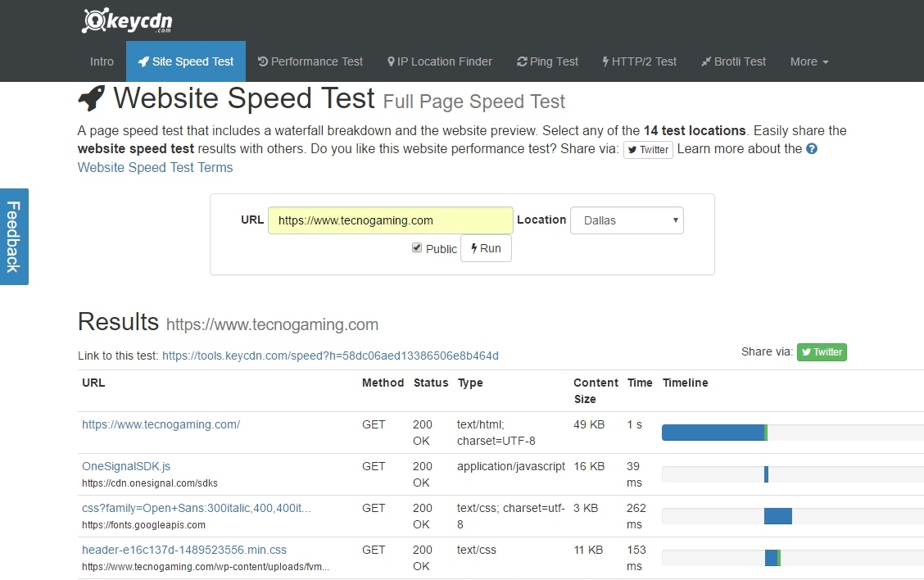Click the Type column header
The width and height of the screenshot is (924, 580).
[470, 383]
